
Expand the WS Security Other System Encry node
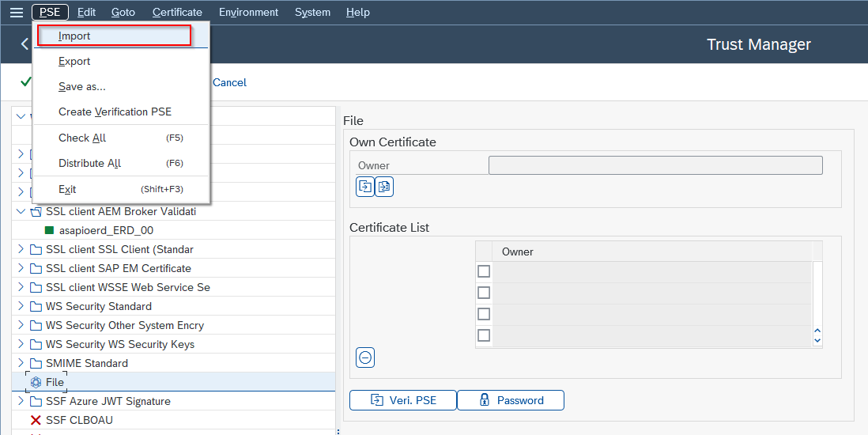coord(21,325)
